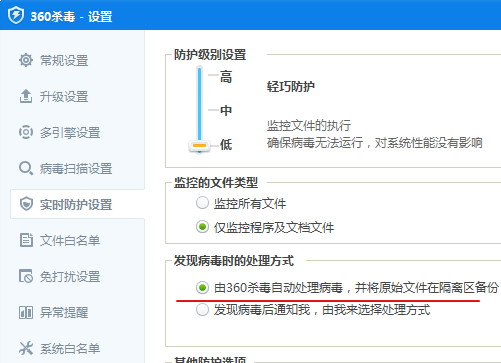Click the 确保病毒无法运行 description line
The height and width of the screenshot is (363, 501).
pos(375,143)
